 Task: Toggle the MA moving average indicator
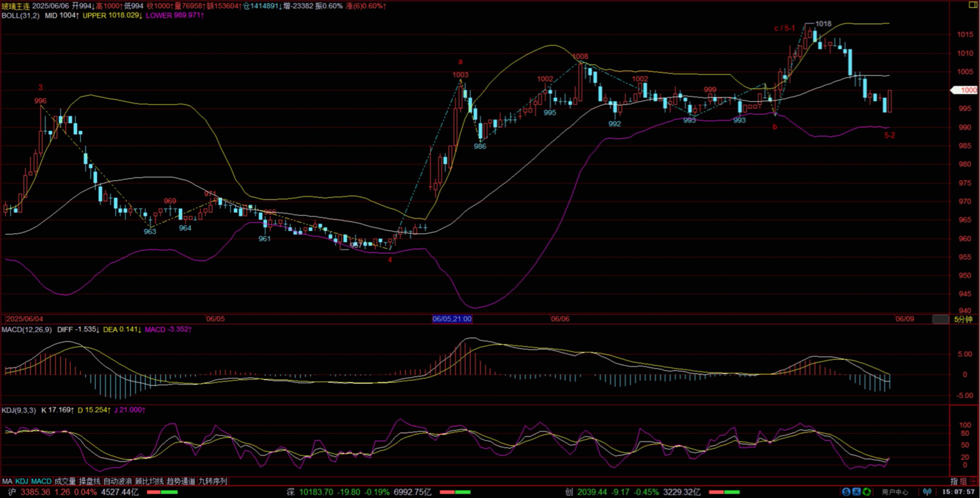click(7, 481)
